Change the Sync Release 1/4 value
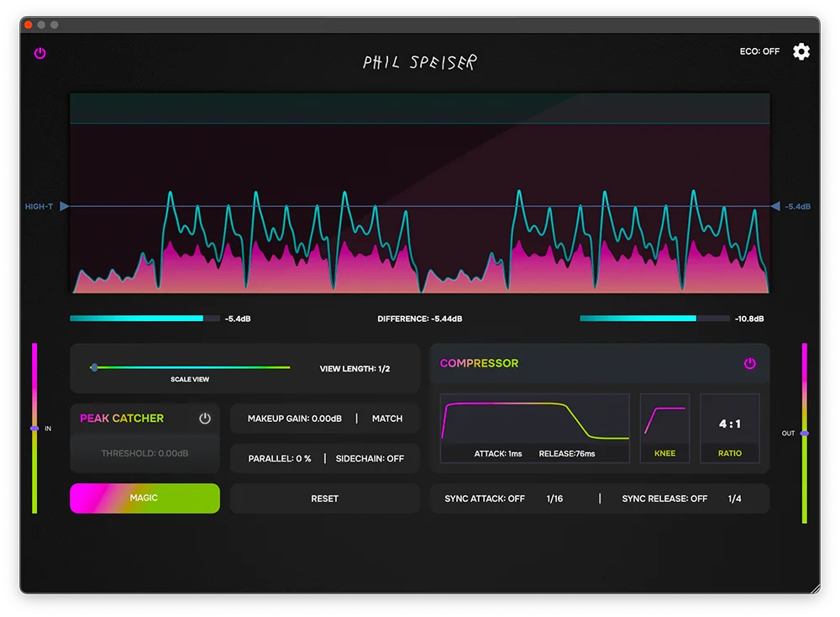The width and height of the screenshot is (840, 617). [734, 498]
